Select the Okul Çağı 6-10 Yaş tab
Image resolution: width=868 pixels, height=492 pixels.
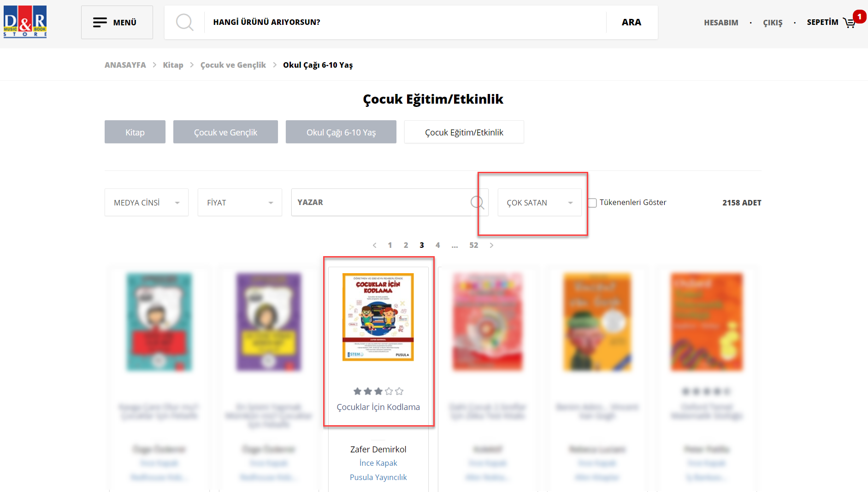[341, 132]
